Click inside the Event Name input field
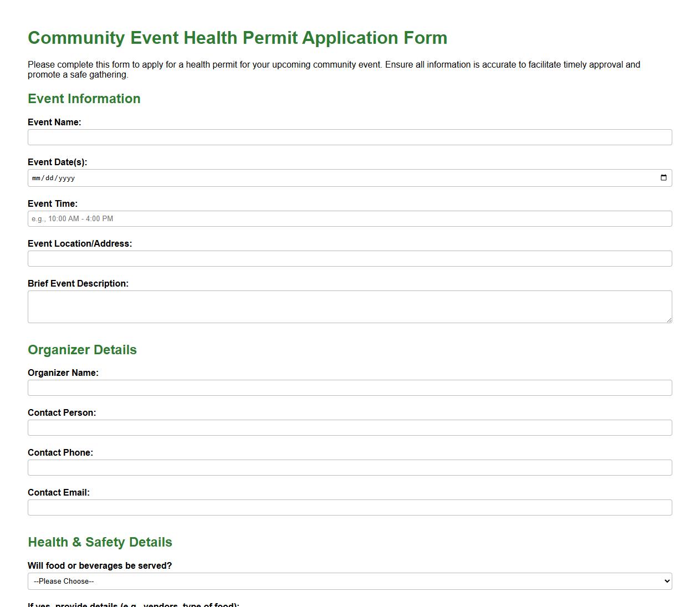Viewport: 700px width, 607px height. coord(349,137)
